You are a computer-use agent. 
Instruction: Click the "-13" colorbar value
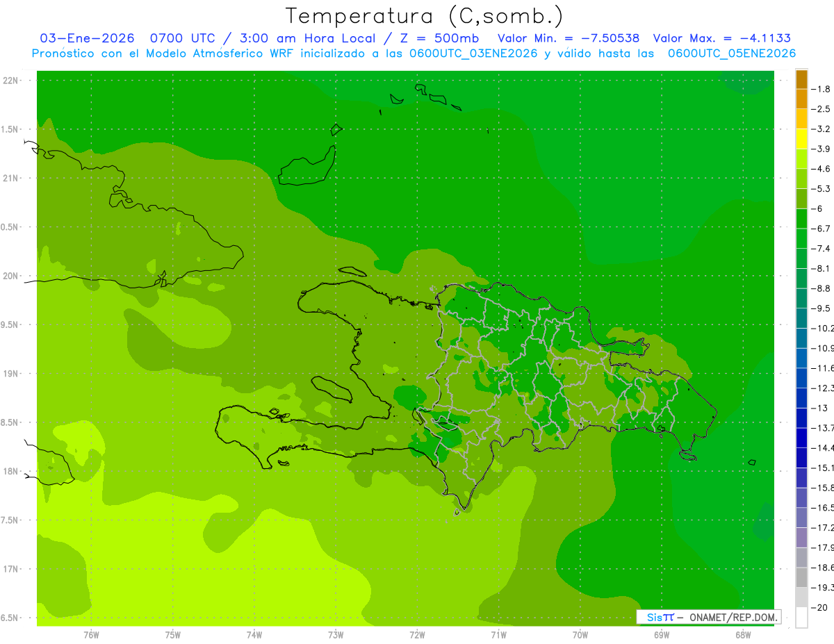coord(819,408)
